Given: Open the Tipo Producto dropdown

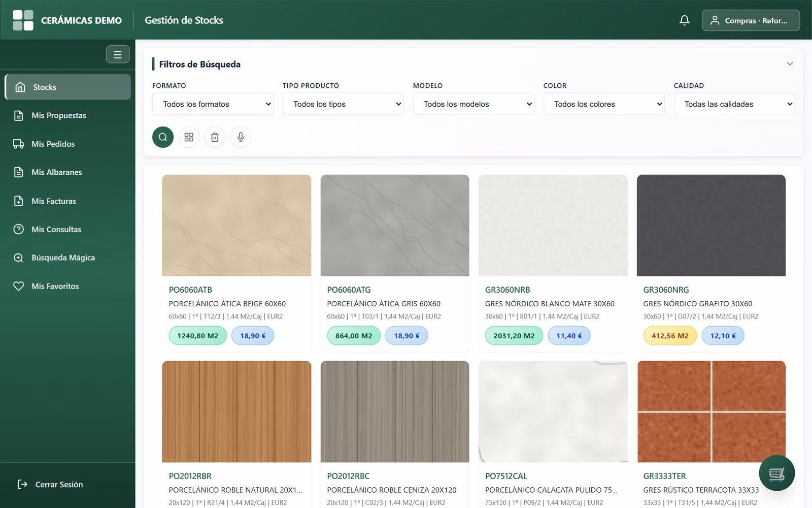Looking at the screenshot, I should click(343, 104).
